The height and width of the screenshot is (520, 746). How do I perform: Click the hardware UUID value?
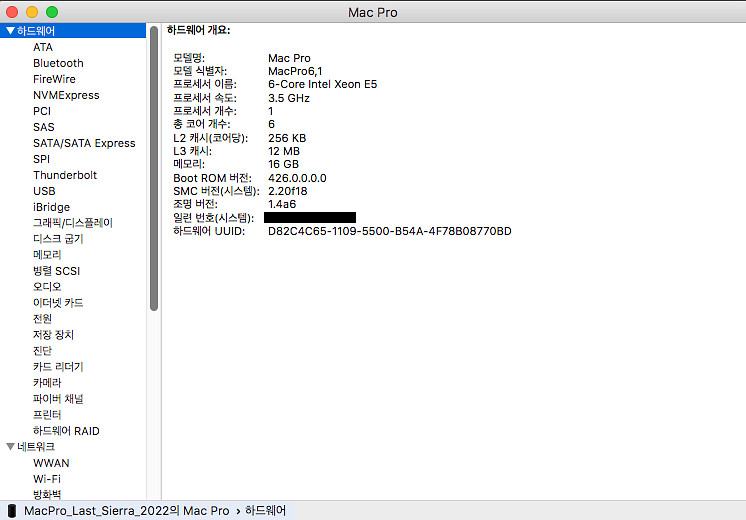(x=390, y=231)
